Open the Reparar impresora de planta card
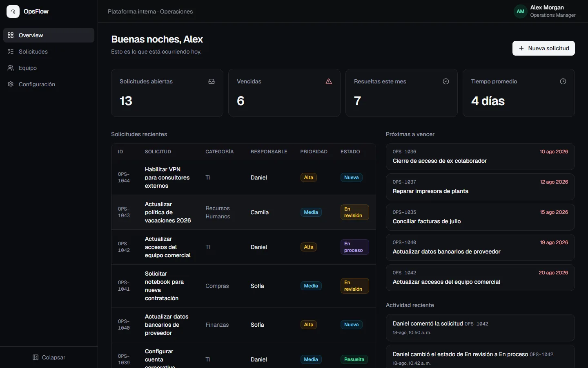Viewport: 588px width, 368px height. [x=480, y=187]
